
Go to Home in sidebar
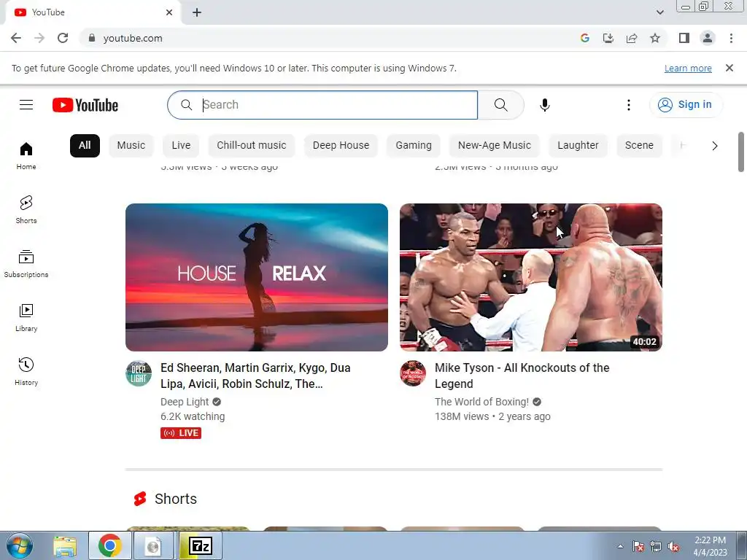click(26, 156)
